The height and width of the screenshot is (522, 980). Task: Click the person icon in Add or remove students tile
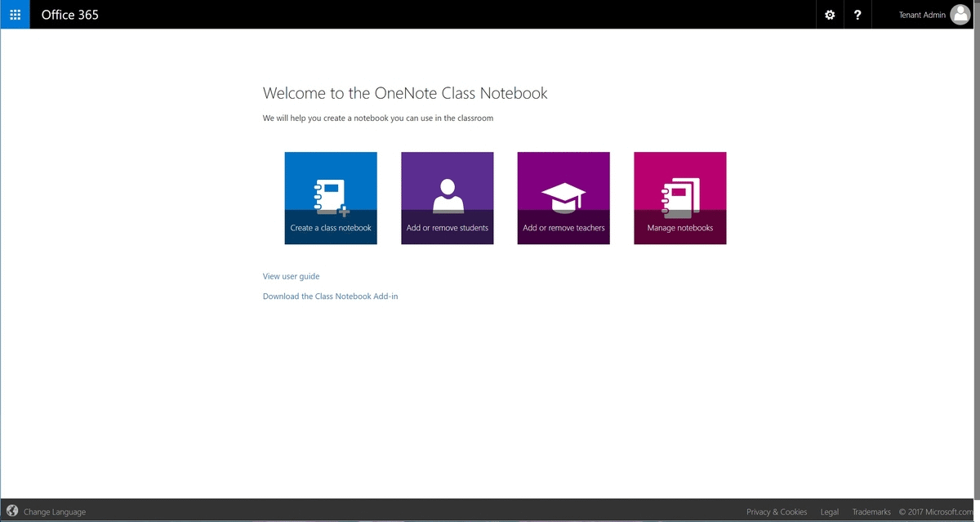(x=447, y=197)
